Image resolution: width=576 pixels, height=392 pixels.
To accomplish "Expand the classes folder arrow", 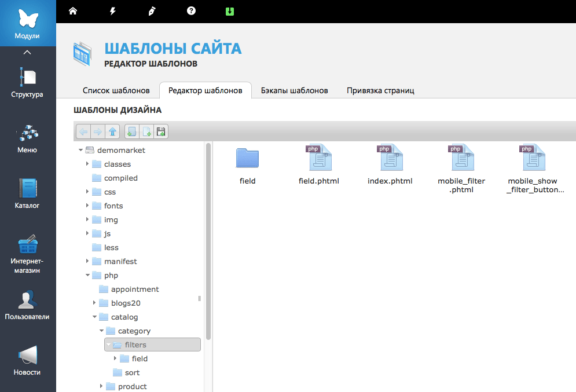I will coord(87,164).
